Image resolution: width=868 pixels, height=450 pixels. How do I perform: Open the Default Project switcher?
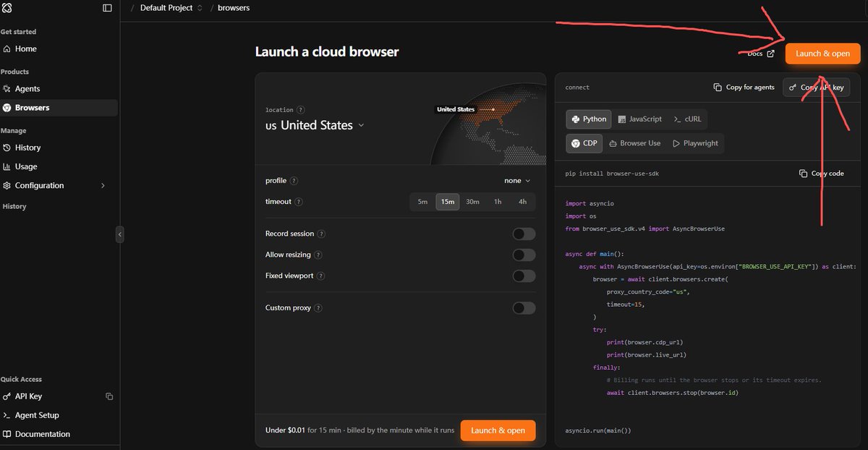[171, 8]
